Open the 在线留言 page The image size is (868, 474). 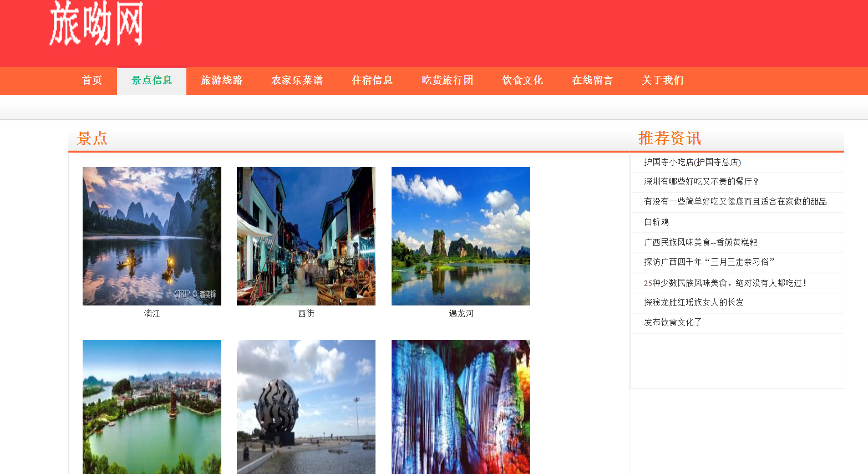pos(592,80)
